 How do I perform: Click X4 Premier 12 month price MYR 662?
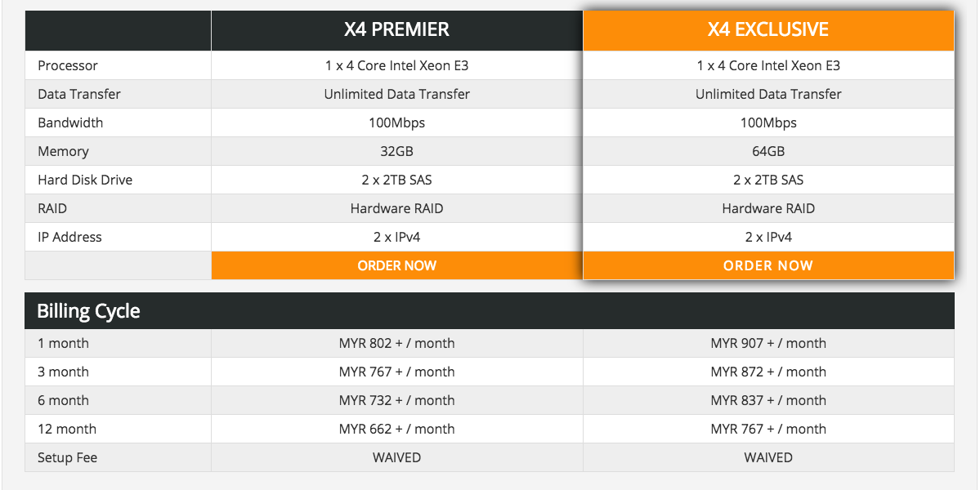tap(397, 429)
